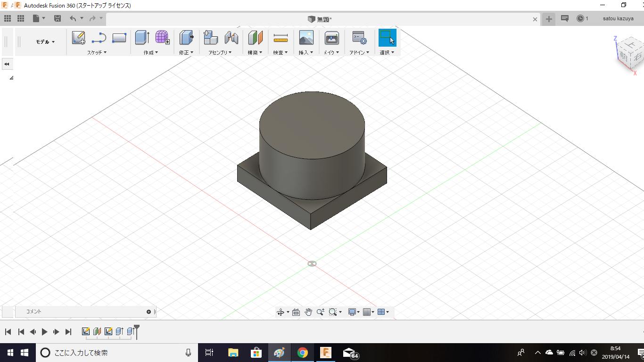
Task: Jump to the end of the timeline
Action: pos(68,332)
